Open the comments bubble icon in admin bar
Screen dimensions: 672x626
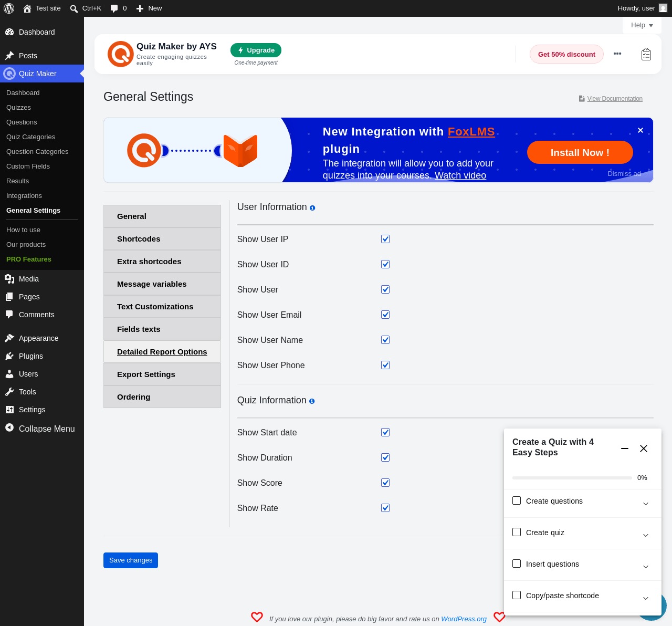coord(114,8)
